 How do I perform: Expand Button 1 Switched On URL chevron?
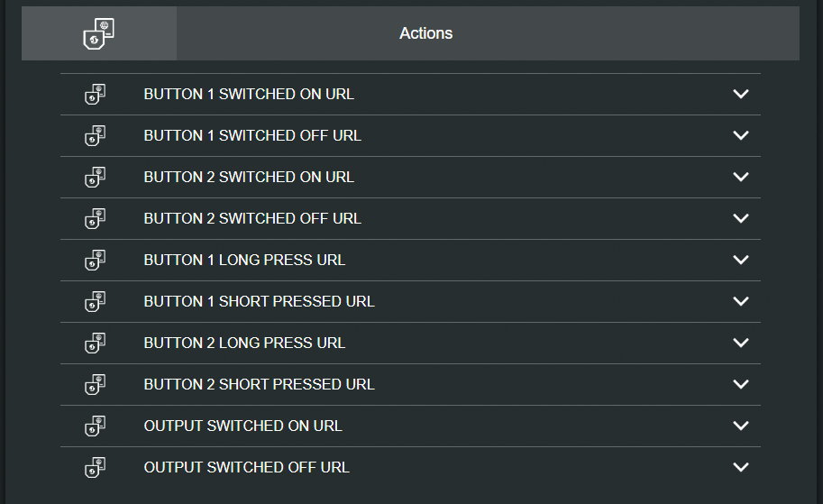[741, 94]
